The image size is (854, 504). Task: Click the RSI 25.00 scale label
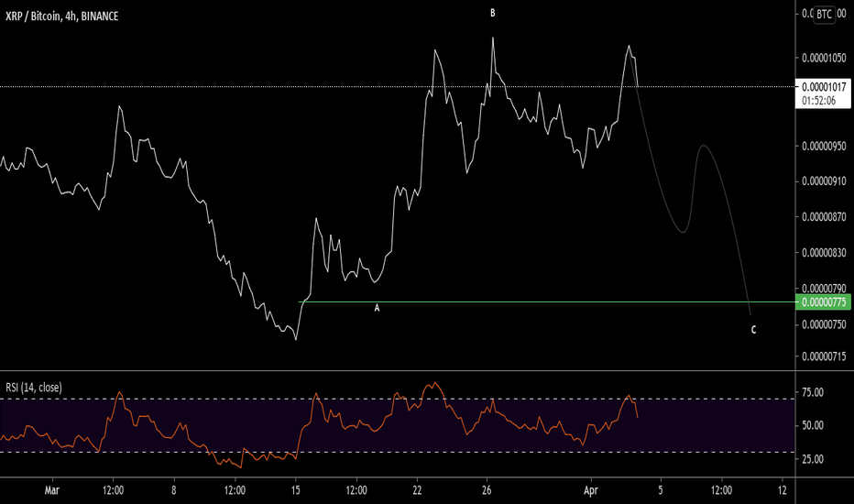813,459
